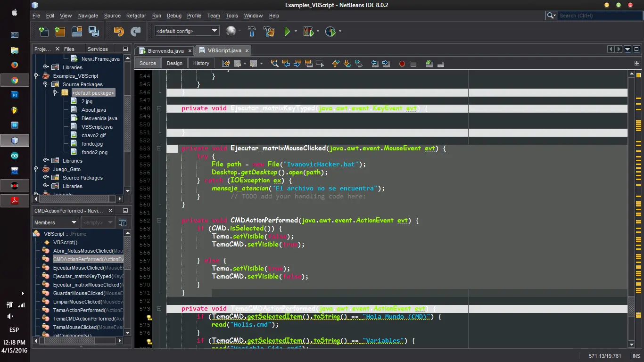Switch to Bienvenida.java tab

[x=165, y=50]
